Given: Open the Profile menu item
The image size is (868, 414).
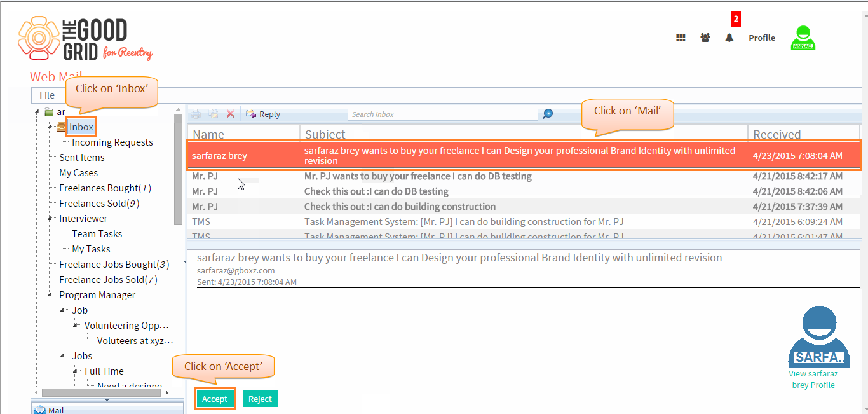Looking at the screenshot, I should pos(762,38).
